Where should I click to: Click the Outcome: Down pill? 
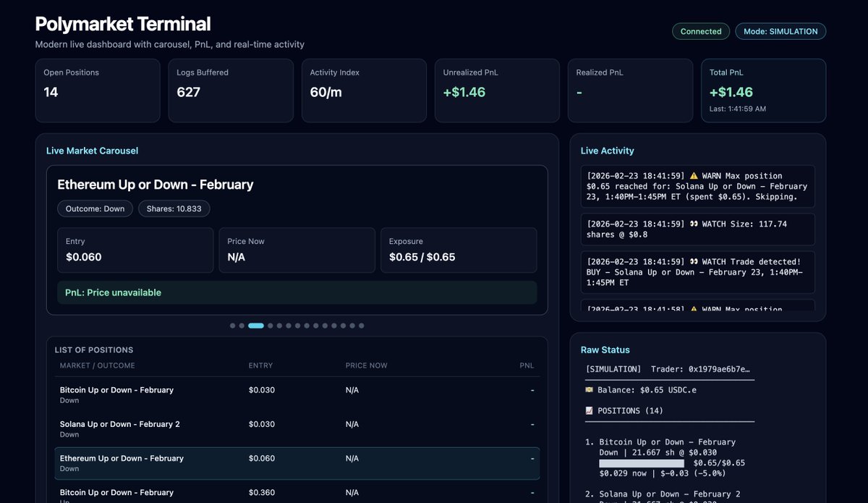[x=95, y=208]
